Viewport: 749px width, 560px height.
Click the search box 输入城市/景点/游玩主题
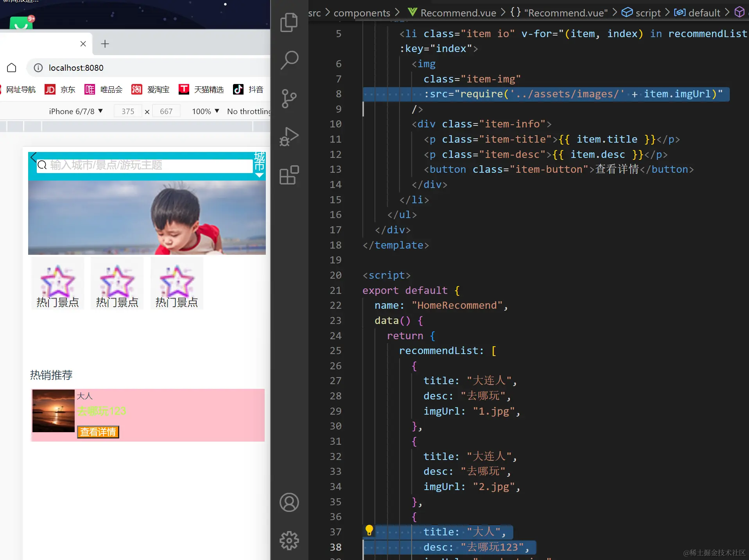(145, 165)
